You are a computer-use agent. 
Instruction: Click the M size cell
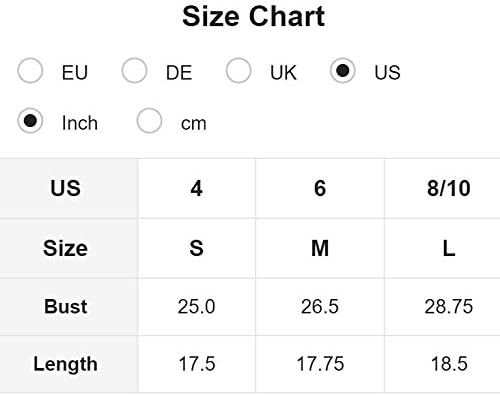coord(320,248)
